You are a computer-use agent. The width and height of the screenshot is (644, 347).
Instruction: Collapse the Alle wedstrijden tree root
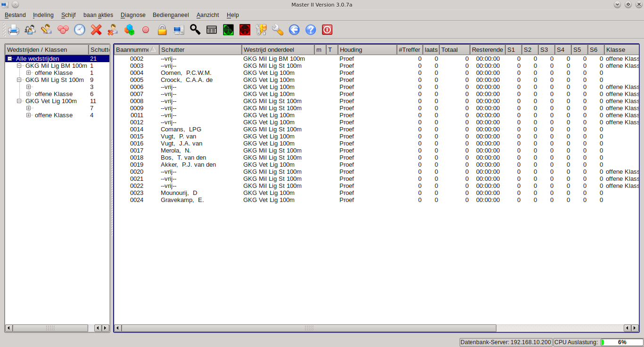tap(10, 59)
